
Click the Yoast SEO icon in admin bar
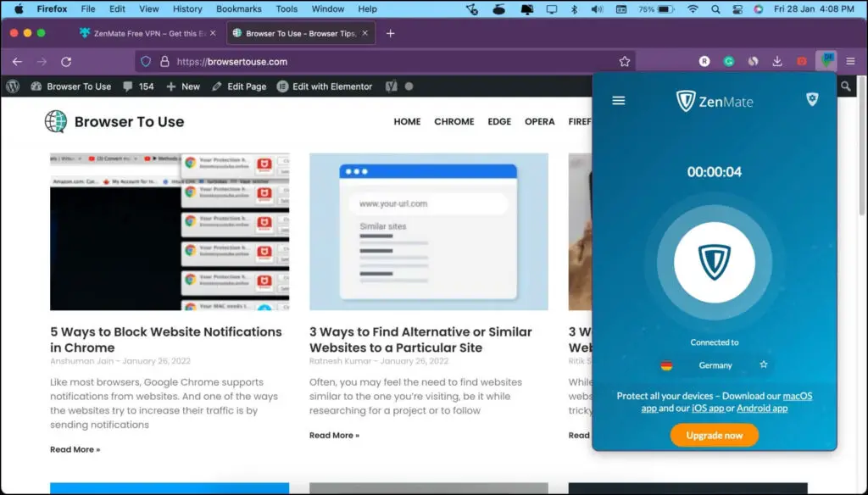(392, 86)
